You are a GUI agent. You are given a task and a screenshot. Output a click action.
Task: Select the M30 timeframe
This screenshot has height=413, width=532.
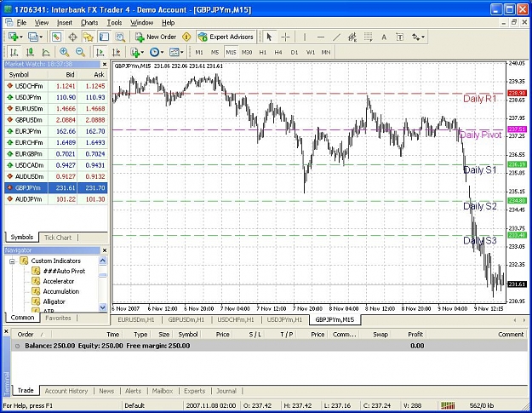tap(247, 52)
